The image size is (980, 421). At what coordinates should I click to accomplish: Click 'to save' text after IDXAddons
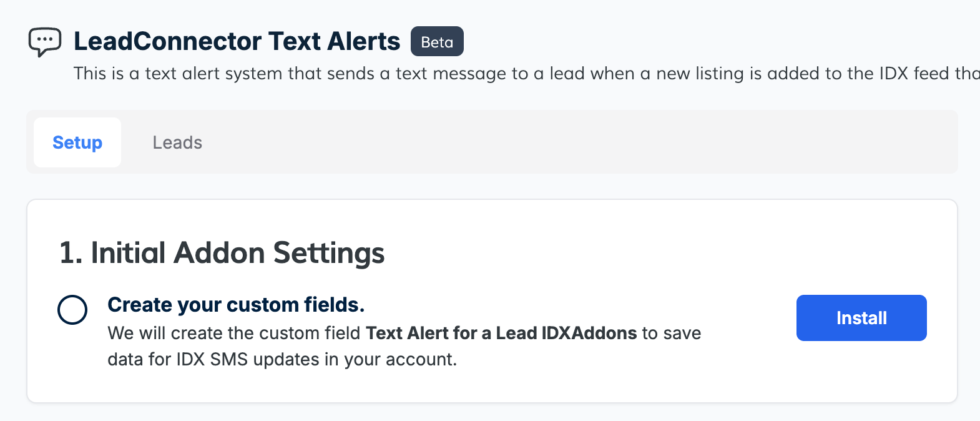tap(672, 334)
